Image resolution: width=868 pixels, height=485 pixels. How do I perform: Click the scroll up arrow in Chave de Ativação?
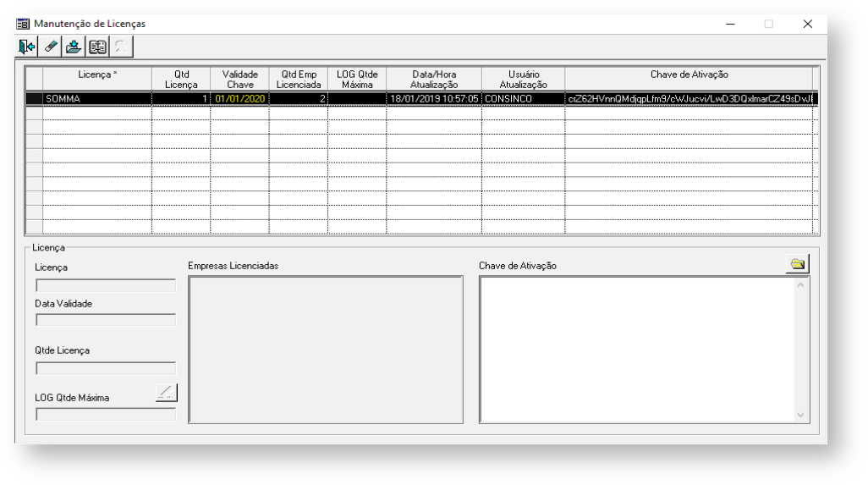800,285
